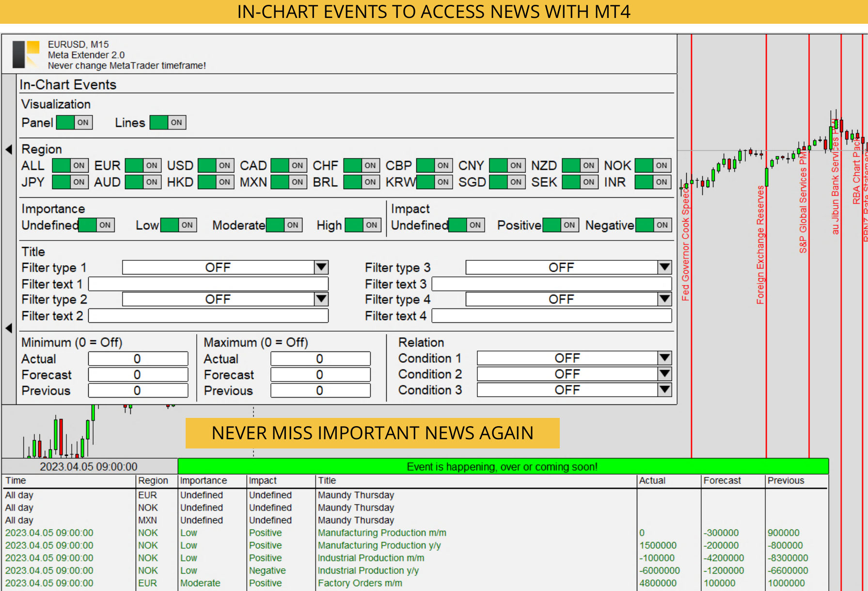
Task: Select the Factory Orders m/m event row
Action: (x=415, y=583)
